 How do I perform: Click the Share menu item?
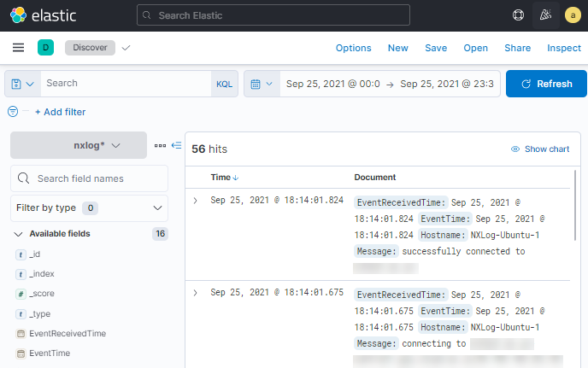517,48
